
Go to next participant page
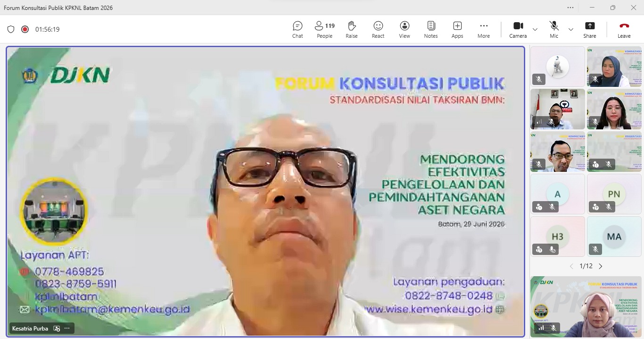tap(601, 266)
